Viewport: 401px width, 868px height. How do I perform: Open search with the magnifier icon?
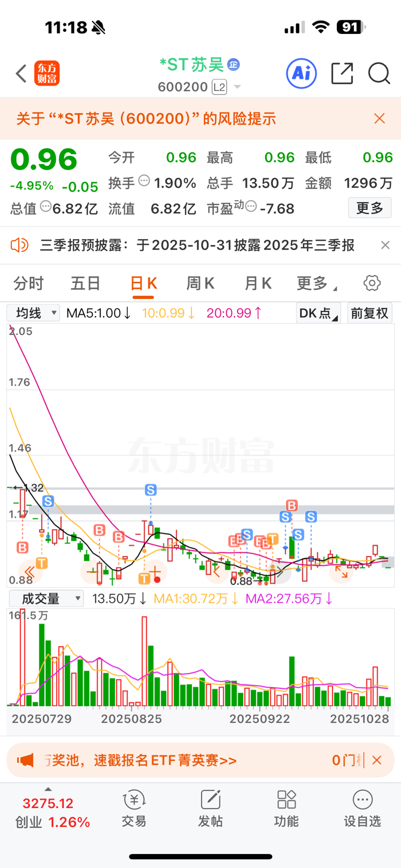379,73
